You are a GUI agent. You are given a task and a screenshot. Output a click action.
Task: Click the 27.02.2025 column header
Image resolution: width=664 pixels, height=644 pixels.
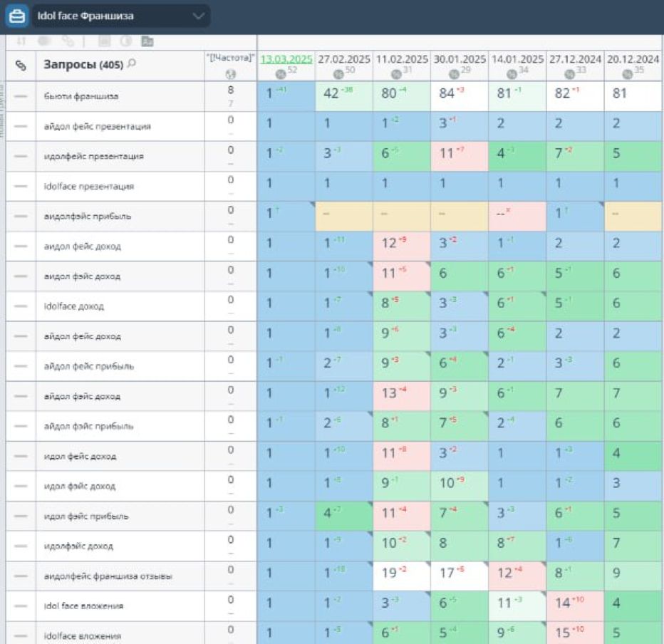344,59
